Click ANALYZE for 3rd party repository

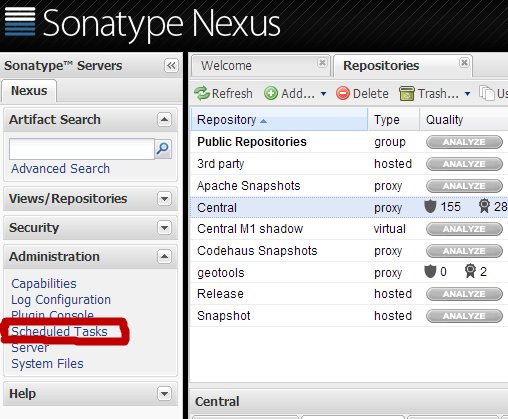tap(464, 164)
